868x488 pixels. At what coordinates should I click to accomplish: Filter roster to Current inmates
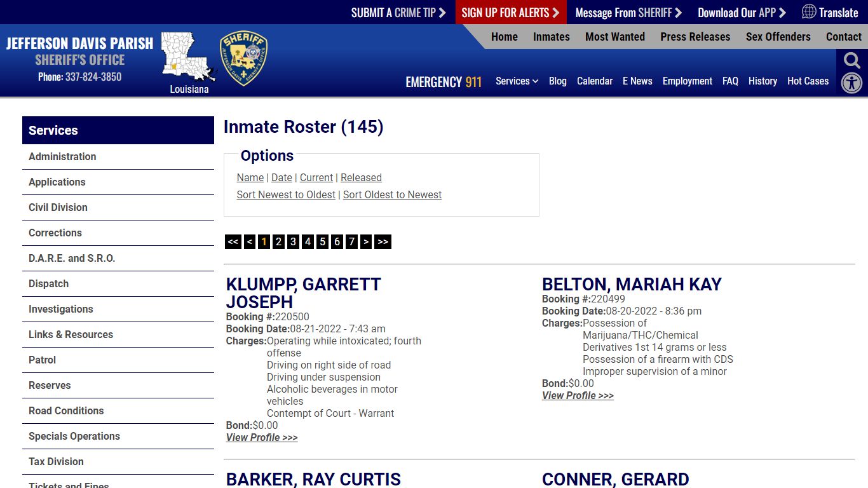tap(316, 178)
